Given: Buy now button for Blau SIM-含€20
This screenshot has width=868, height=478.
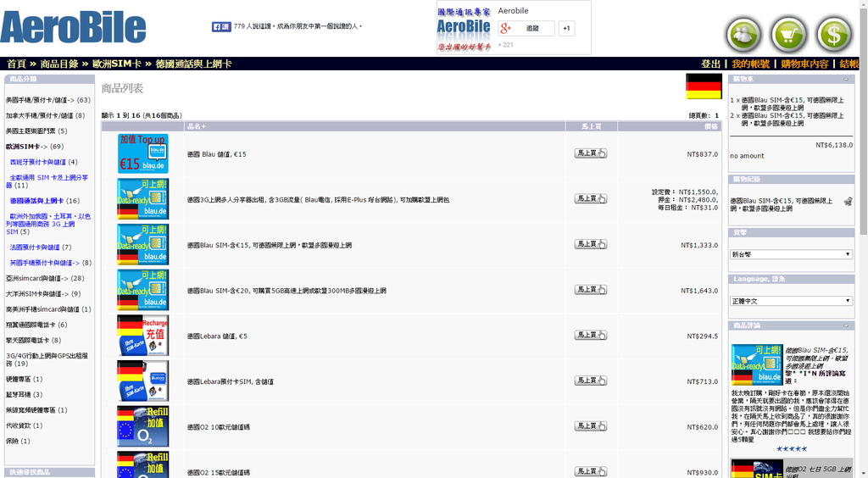Looking at the screenshot, I should point(591,289).
